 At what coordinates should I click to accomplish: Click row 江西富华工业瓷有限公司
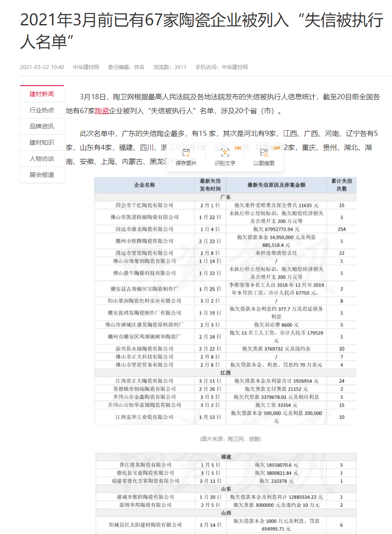pyautogui.click(x=225, y=417)
